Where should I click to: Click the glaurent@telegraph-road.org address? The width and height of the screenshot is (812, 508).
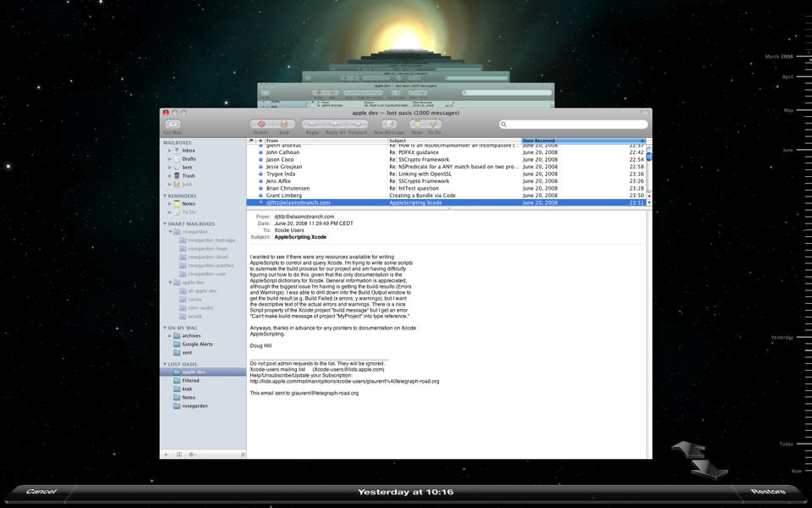(325, 393)
